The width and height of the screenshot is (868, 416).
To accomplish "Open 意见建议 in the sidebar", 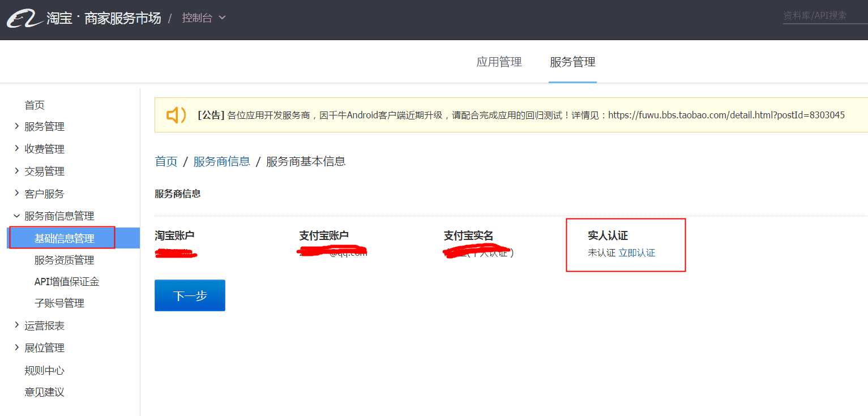I will [44, 392].
